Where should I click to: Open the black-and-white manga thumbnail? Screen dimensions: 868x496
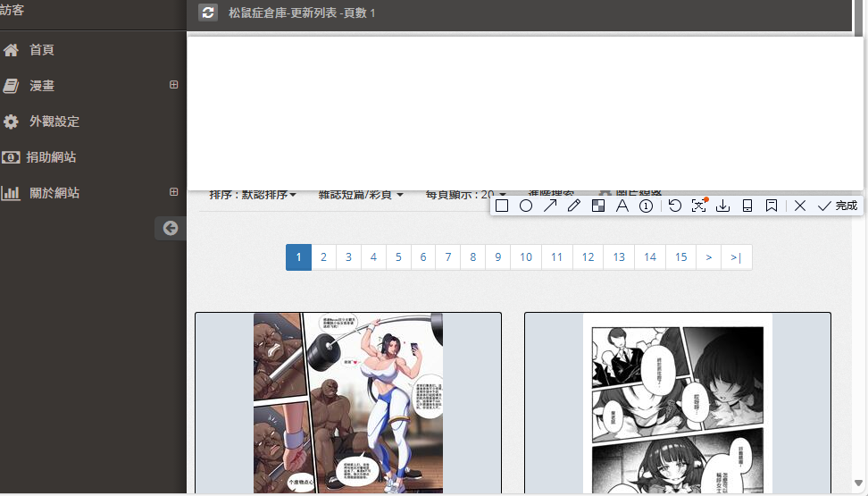pyautogui.click(x=677, y=402)
